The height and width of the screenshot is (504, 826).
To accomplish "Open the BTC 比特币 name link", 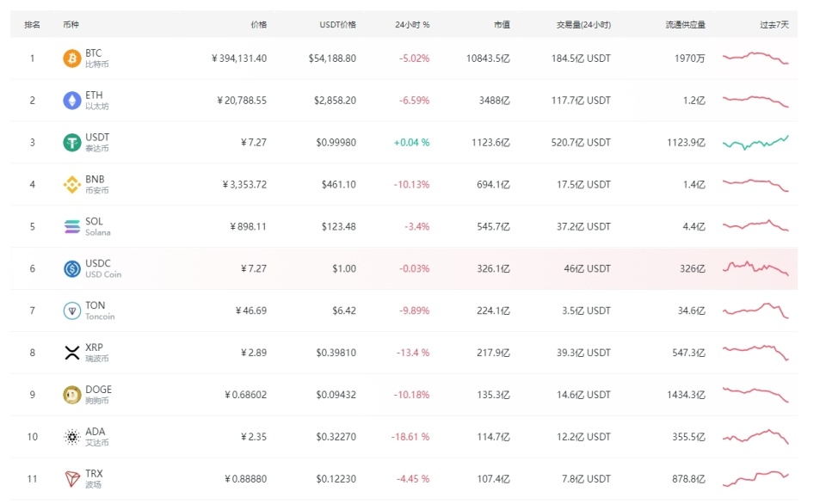I will coord(96,58).
